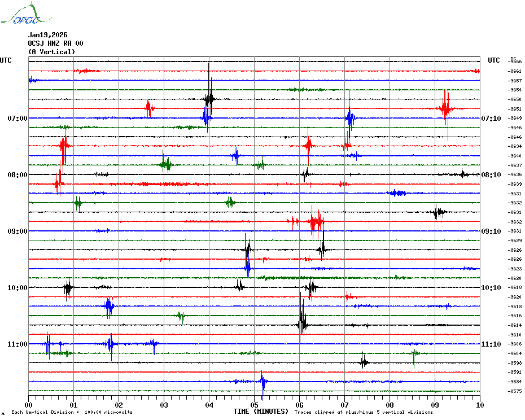Click the traces clipped footnote text

point(364,413)
